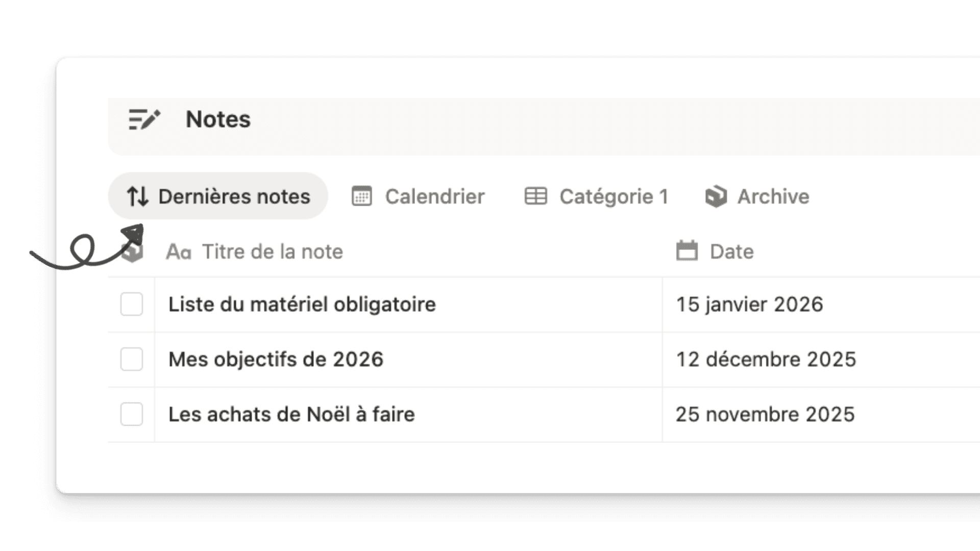
Task: Check the Mes objectifs de 2026 box
Action: tap(132, 359)
